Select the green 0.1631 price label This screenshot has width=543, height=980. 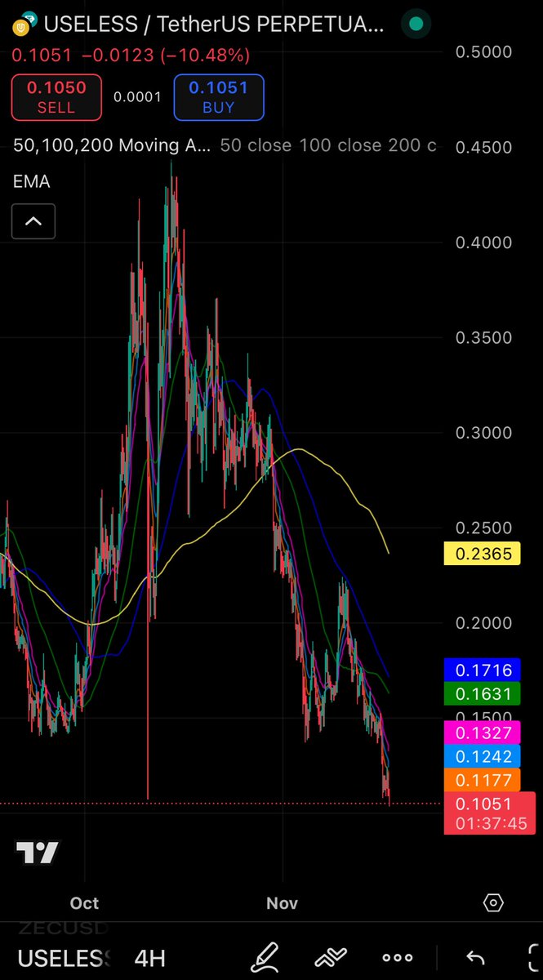click(482, 695)
